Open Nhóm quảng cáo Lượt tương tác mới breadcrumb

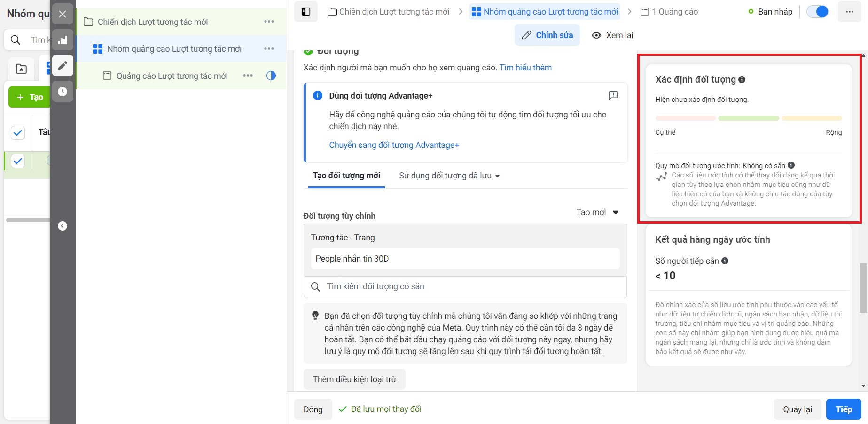[x=545, y=12]
